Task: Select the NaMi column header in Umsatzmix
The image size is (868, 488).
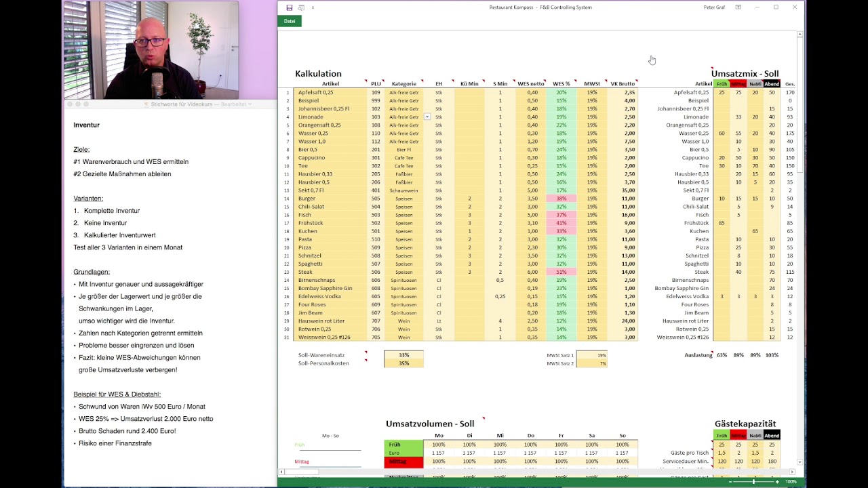Action: click(755, 84)
